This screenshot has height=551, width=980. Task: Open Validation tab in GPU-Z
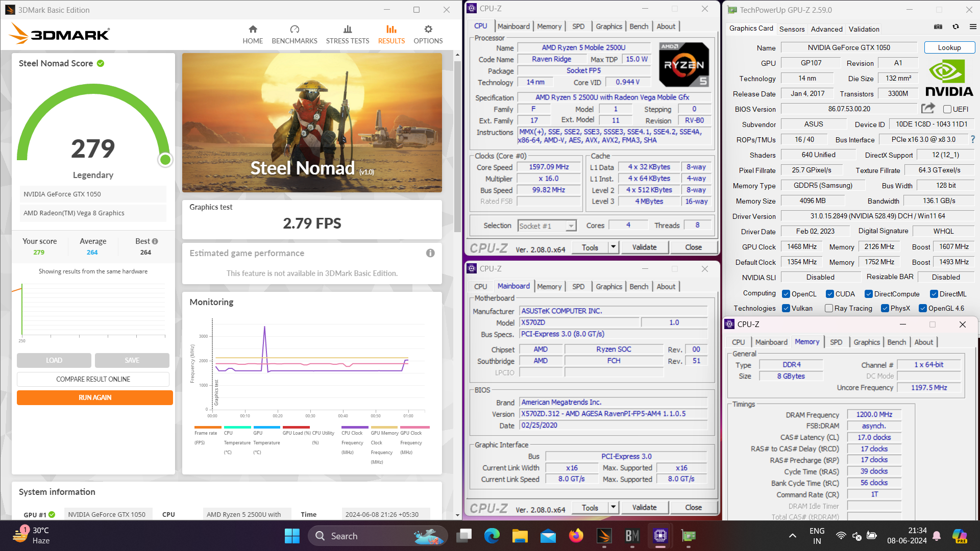[864, 29]
